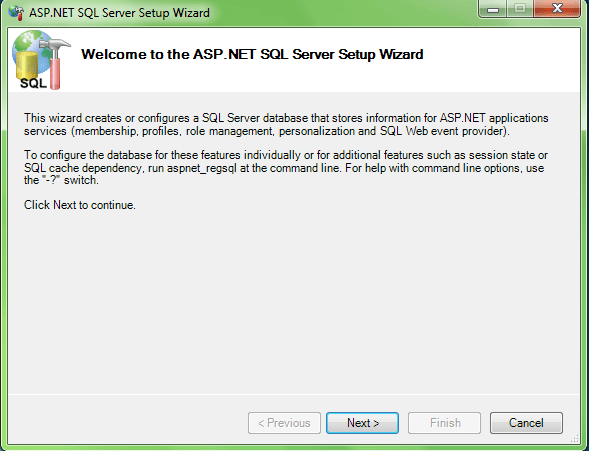The width and height of the screenshot is (589, 451).
Task: Minimize the wizard window
Action: [x=492, y=9]
